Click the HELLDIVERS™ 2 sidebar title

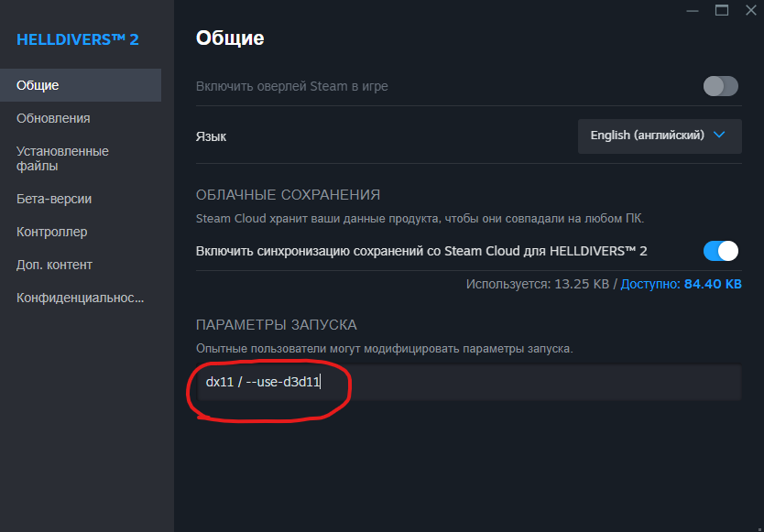click(x=78, y=39)
